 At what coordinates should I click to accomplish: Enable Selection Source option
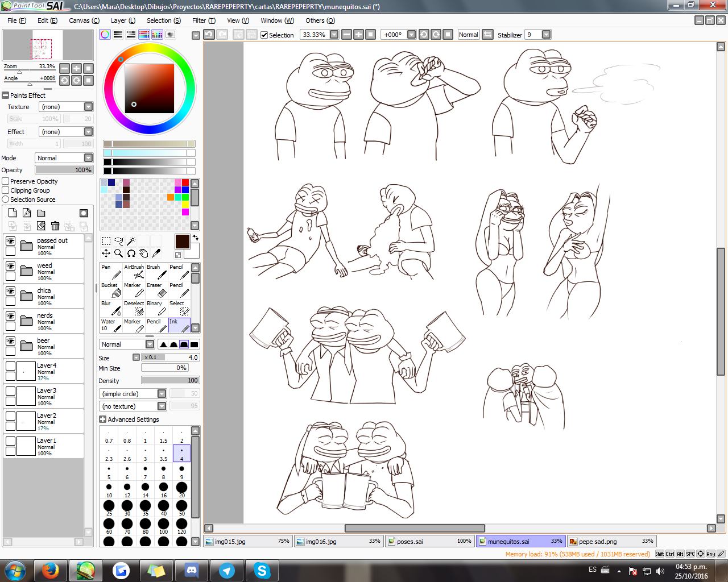coord(6,199)
